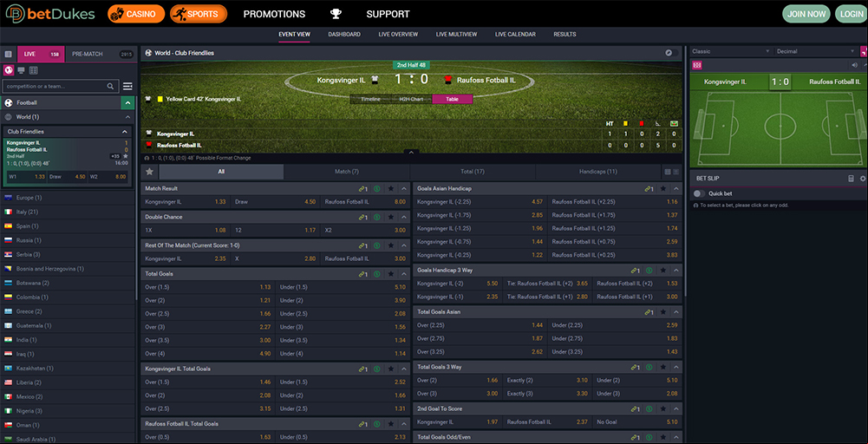
Task: Open the Classic view dropdown
Action: (731, 51)
